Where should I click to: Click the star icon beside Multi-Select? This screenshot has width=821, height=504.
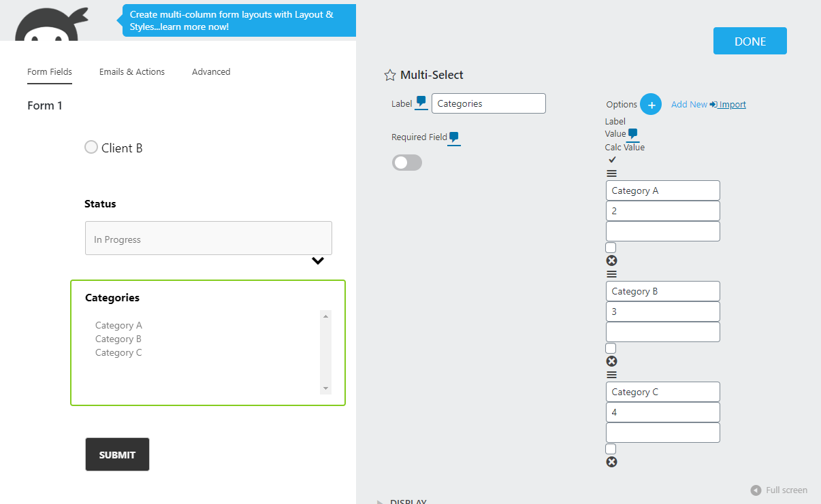point(389,75)
